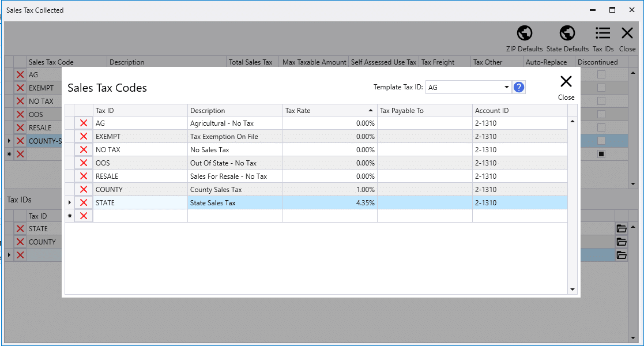Viewport: 644px width, 346px height.
Task: Delete the COUNTY tax code row
Action: click(x=82, y=189)
